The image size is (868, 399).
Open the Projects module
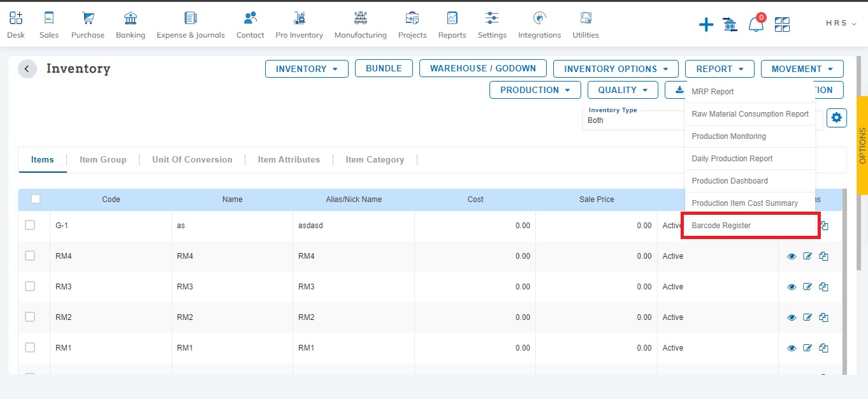412,25
